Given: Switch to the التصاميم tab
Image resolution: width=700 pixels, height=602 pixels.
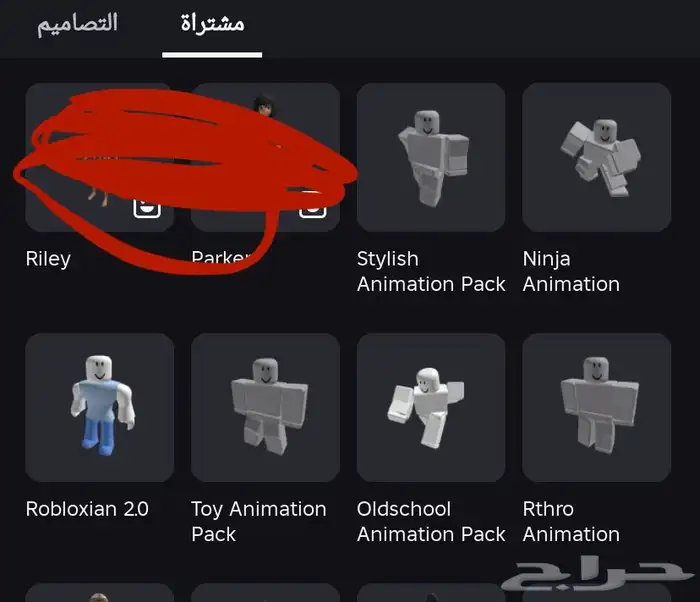Looking at the screenshot, I should (x=77, y=24).
